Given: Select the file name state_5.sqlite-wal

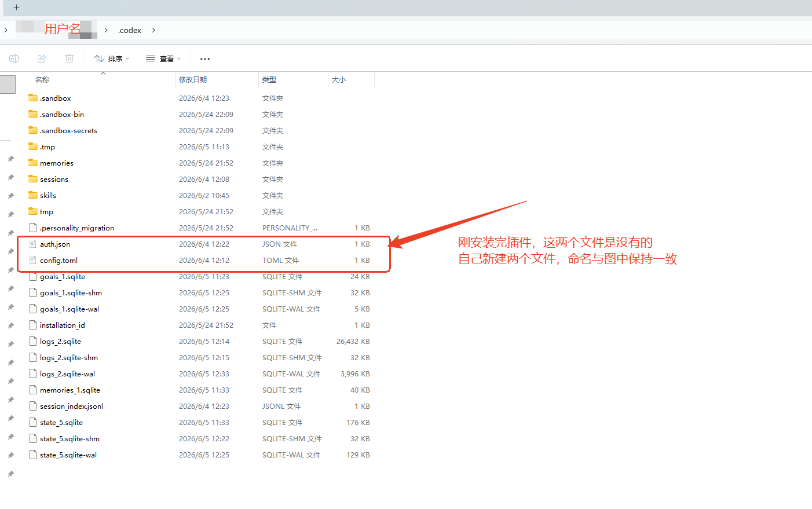Looking at the screenshot, I should (x=68, y=455).
